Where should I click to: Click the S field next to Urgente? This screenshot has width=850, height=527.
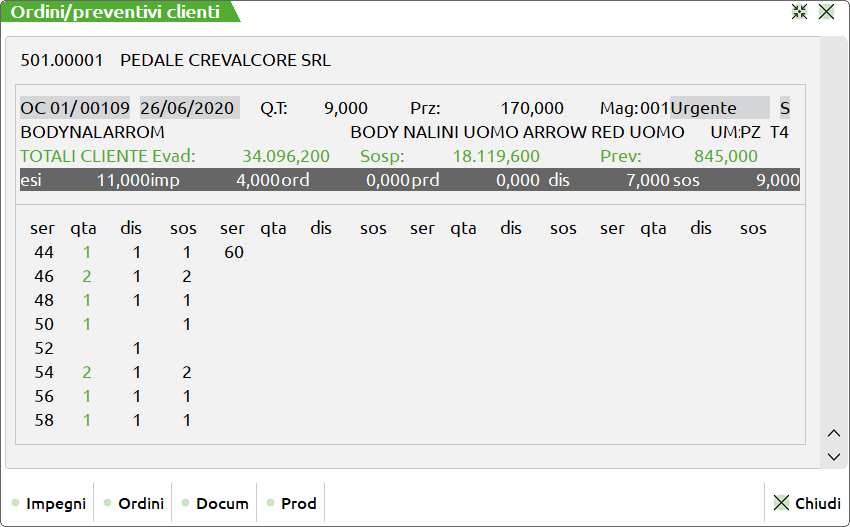(785, 108)
